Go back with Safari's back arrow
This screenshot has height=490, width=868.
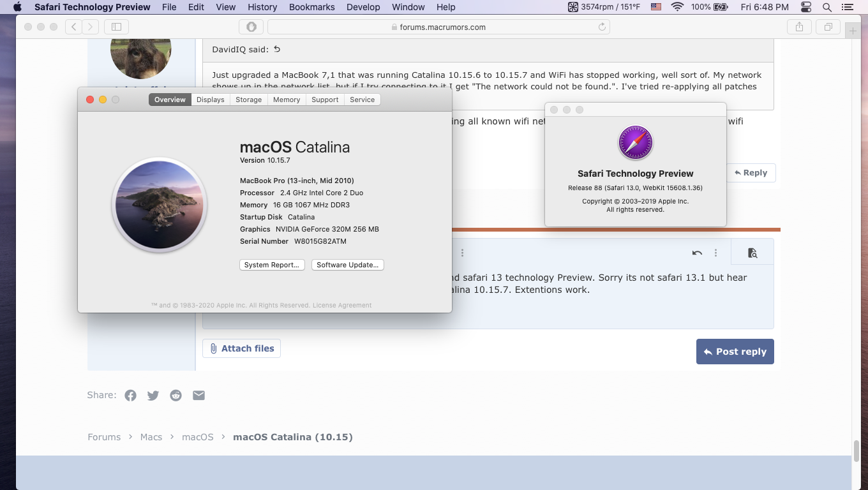click(74, 27)
